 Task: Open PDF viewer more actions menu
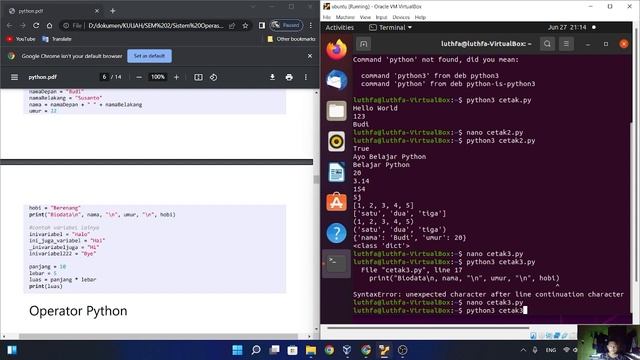point(305,77)
